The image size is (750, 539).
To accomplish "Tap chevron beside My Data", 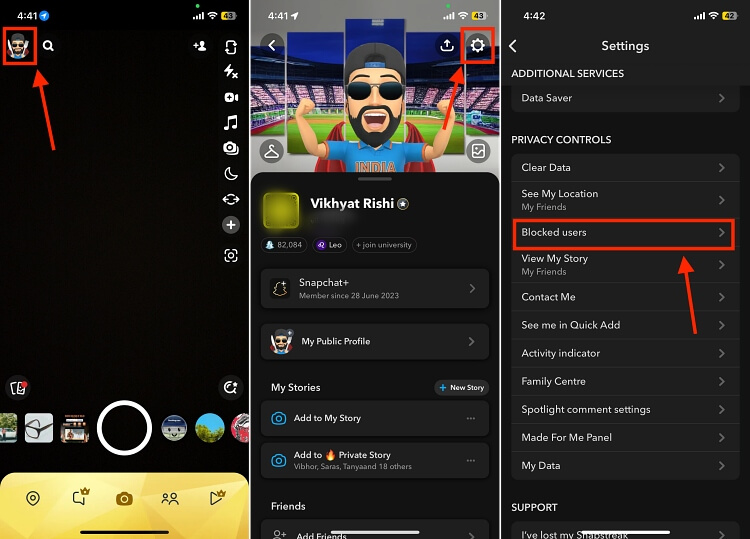I will click(721, 466).
